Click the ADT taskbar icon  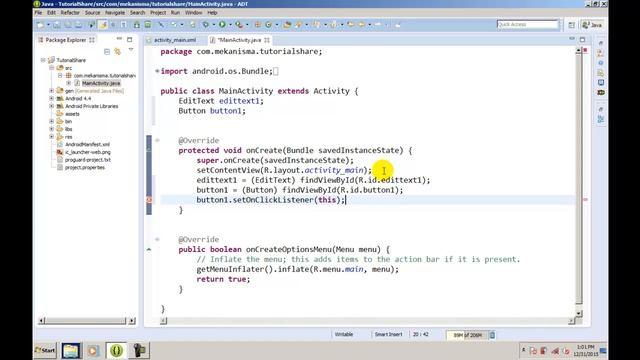pyautogui.click(x=116, y=350)
